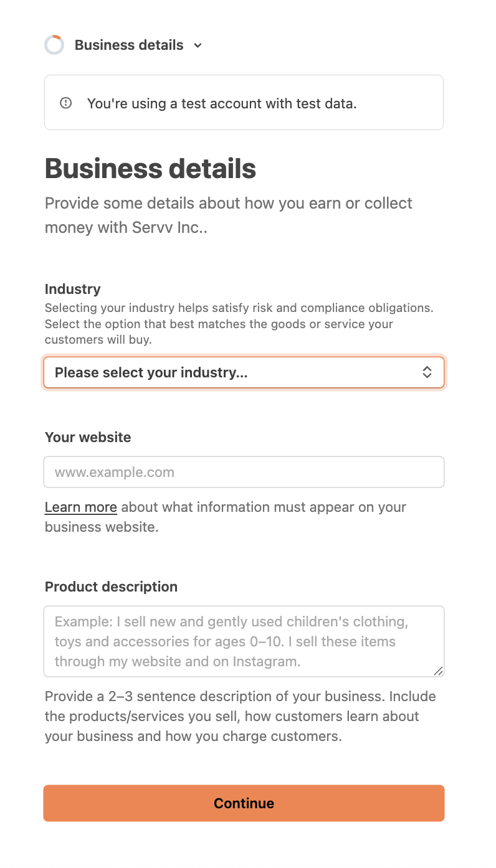This screenshot has height=868, width=496.
Task: Click the Business details step title
Action: [129, 45]
